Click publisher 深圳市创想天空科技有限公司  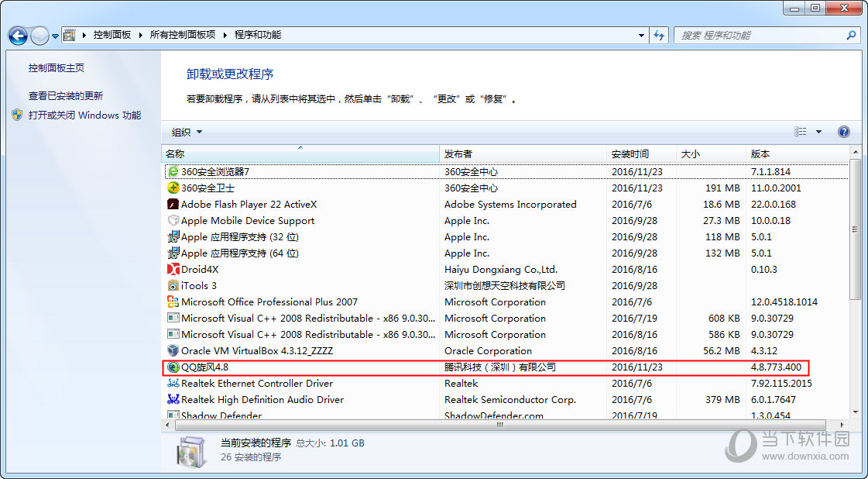click(504, 285)
